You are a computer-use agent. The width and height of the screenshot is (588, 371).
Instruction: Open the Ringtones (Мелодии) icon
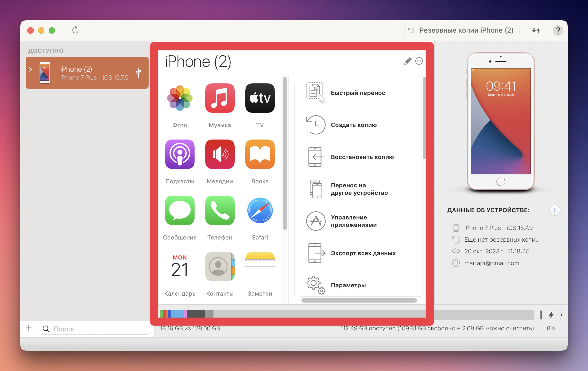pyautogui.click(x=220, y=154)
